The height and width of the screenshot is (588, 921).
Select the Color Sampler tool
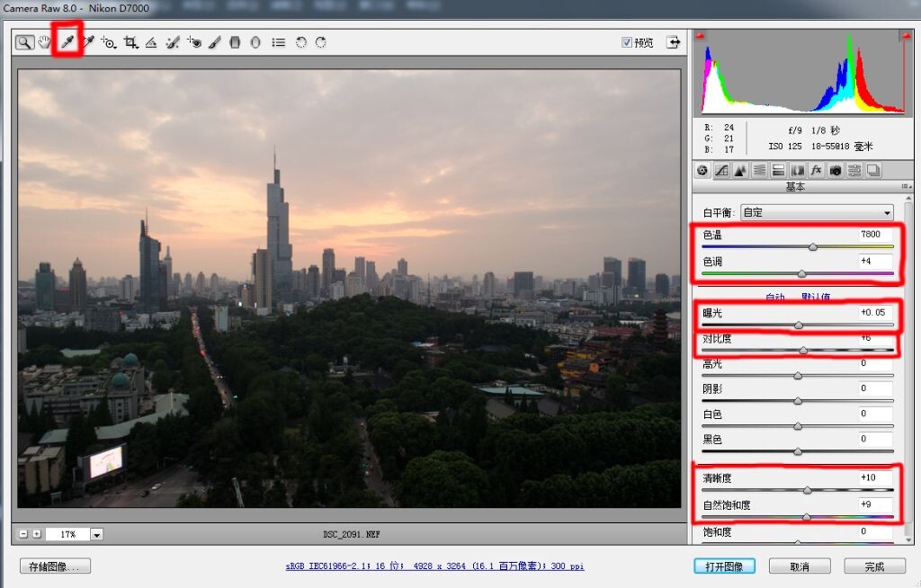88,41
